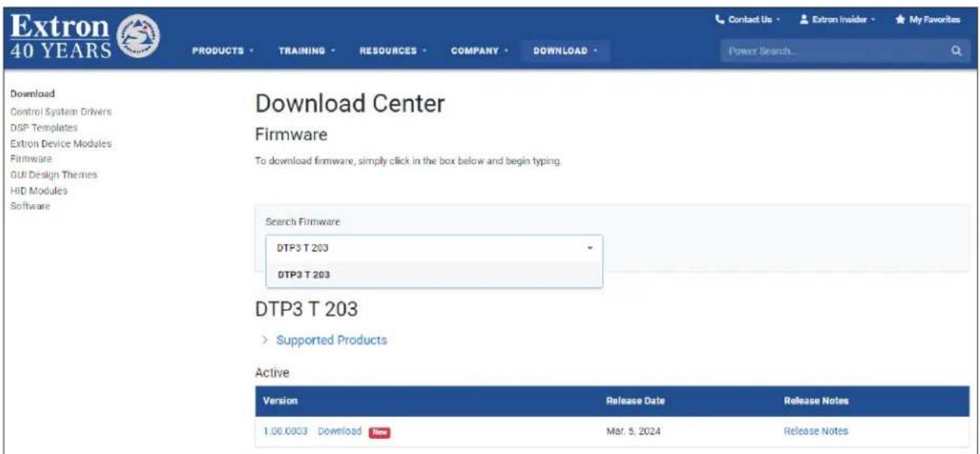Click the Version column header
Viewport: 980px width, 454px height.
click(x=280, y=401)
